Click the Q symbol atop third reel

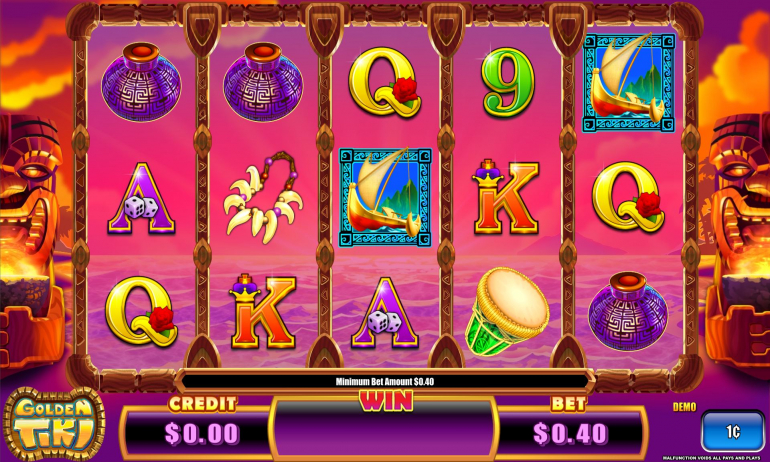tap(385, 82)
